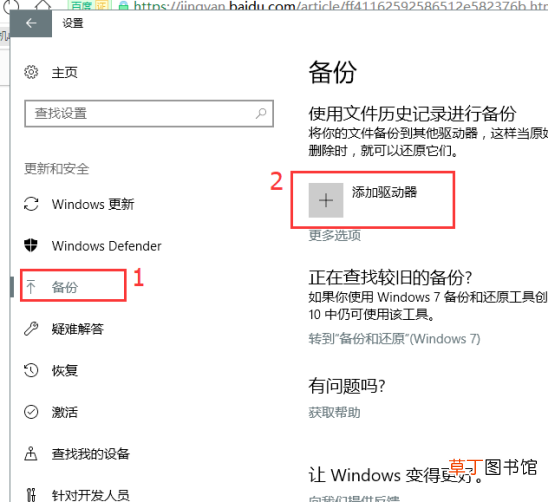Image resolution: width=548 pixels, height=502 pixels.
Task: Click the troubleshoot wrench icon
Action: [x=31, y=329]
